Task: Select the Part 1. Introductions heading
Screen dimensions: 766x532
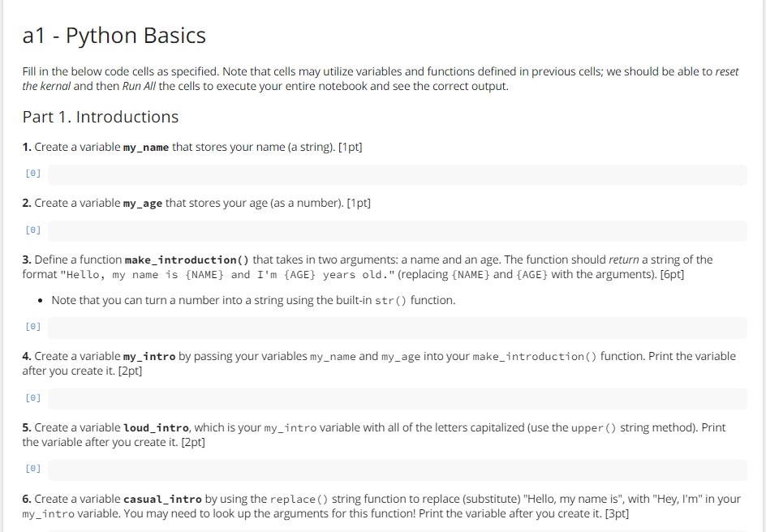Action: (x=101, y=117)
